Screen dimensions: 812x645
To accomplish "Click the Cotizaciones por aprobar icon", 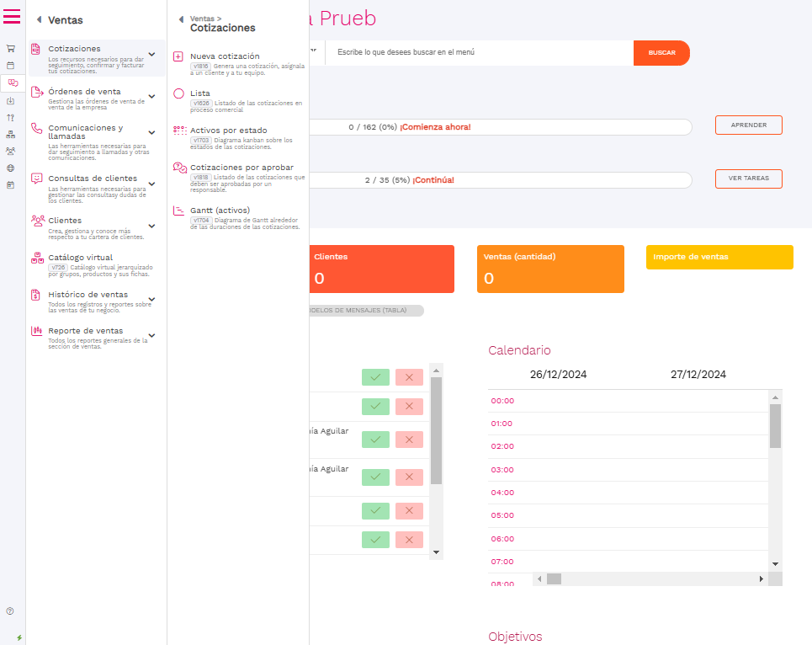I will pos(179,168).
